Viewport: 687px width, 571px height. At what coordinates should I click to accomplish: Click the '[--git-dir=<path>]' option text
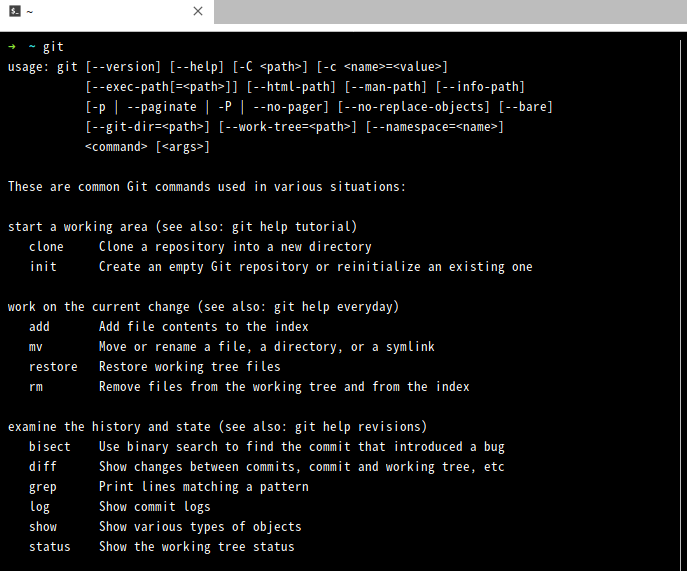tap(148, 127)
